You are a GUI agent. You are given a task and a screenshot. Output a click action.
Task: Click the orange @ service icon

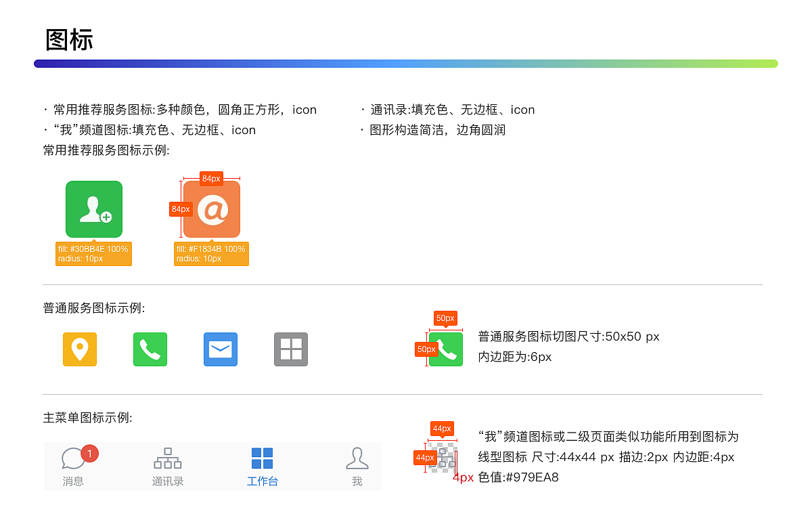pos(210,209)
